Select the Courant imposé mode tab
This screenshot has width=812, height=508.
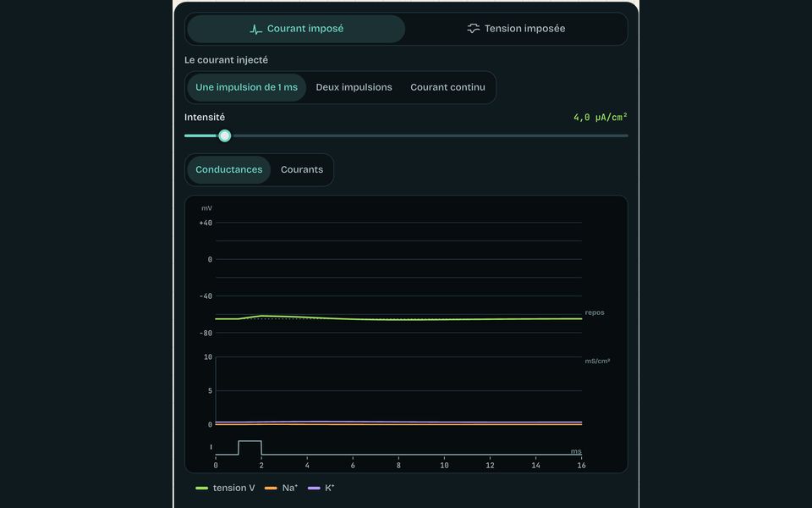pyautogui.click(x=296, y=29)
